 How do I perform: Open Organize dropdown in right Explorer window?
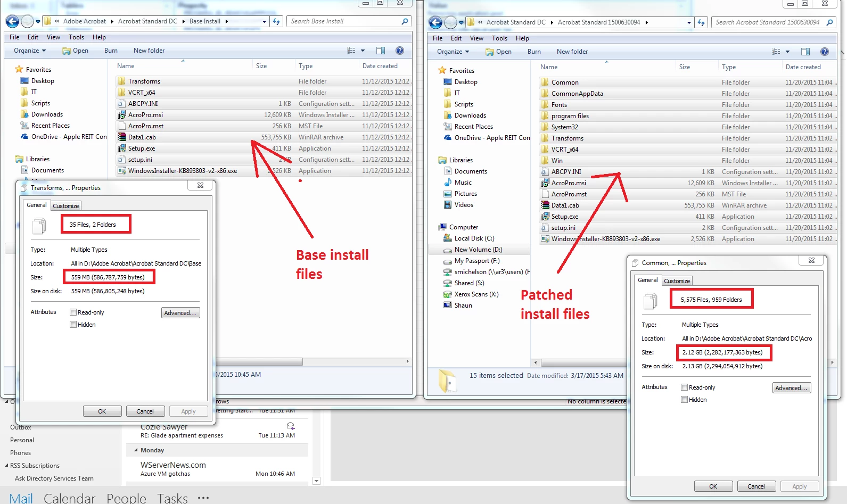pyautogui.click(x=453, y=52)
